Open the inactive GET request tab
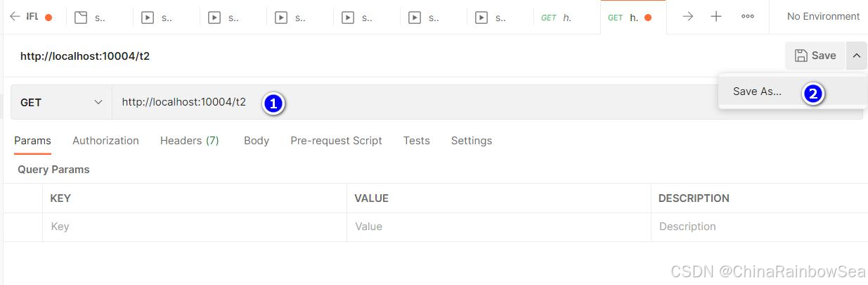The height and width of the screenshot is (285, 868). (x=557, y=18)
